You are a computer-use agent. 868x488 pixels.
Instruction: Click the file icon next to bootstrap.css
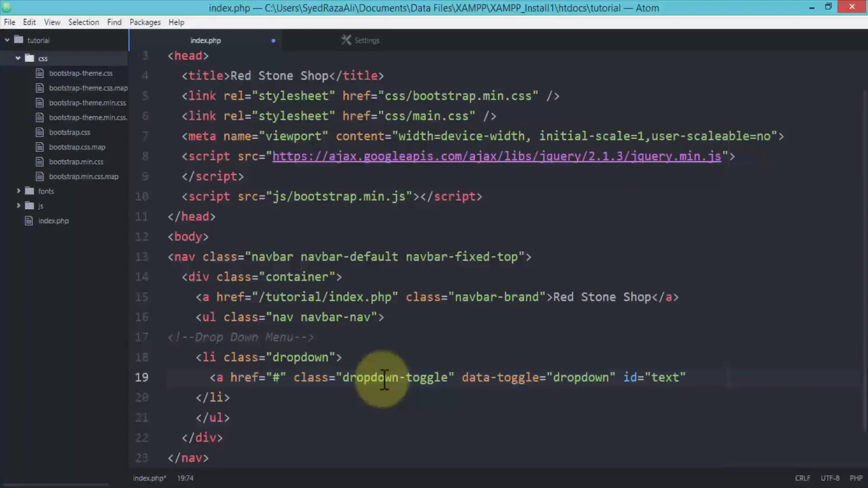tap(39, 132)
